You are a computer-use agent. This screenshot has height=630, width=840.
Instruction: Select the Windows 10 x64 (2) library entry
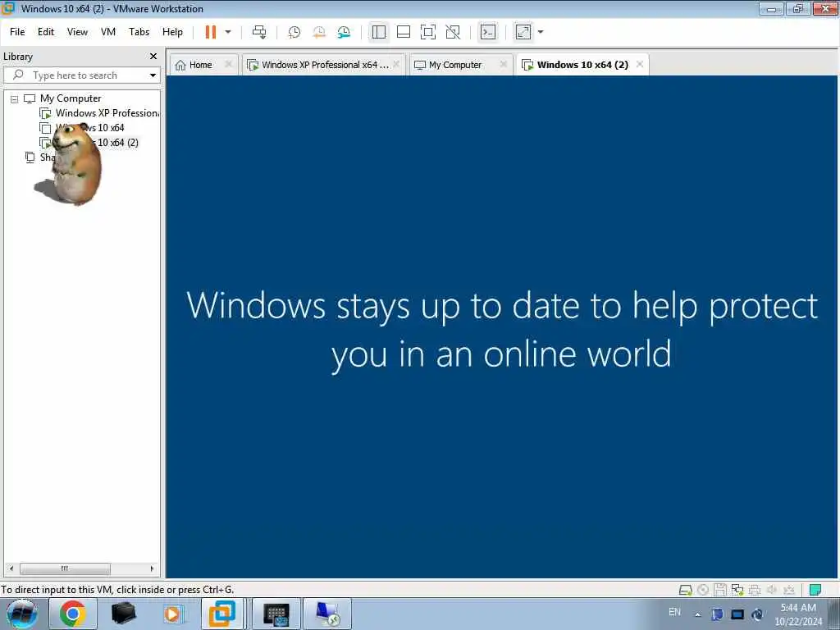pyautogui.click(x=118, y=143)
